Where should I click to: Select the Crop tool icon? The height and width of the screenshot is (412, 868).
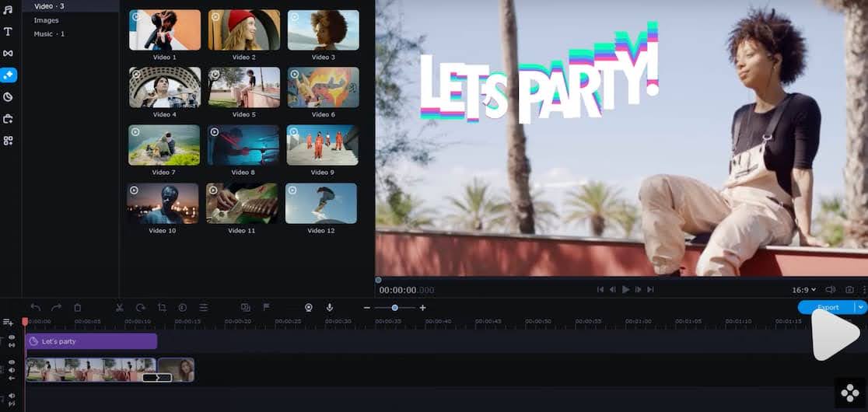point(162,308)
